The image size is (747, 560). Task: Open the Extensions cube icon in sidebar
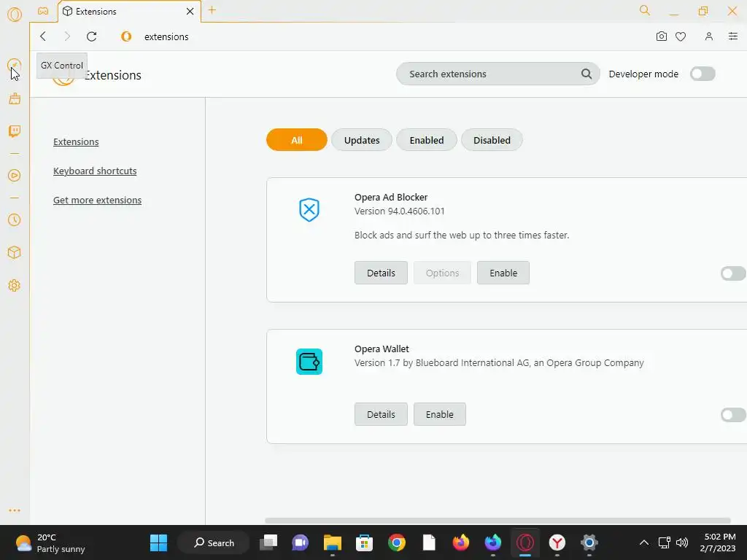tap(15, 252)
